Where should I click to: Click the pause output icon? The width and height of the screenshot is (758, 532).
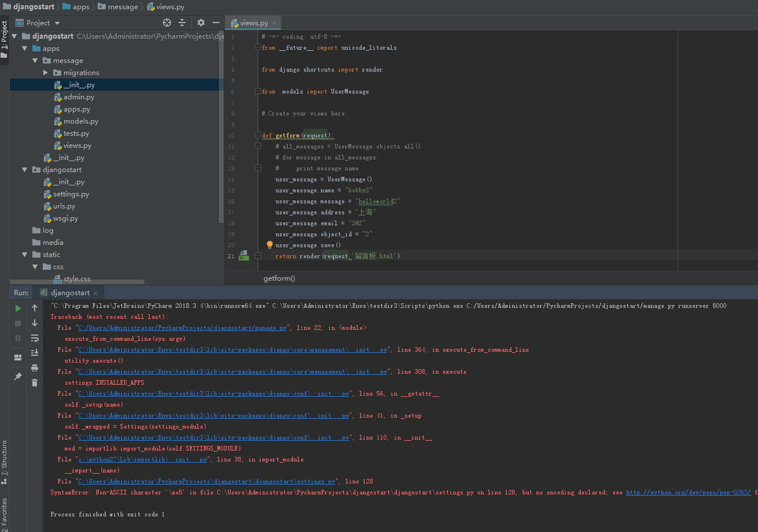click(18, 338)
